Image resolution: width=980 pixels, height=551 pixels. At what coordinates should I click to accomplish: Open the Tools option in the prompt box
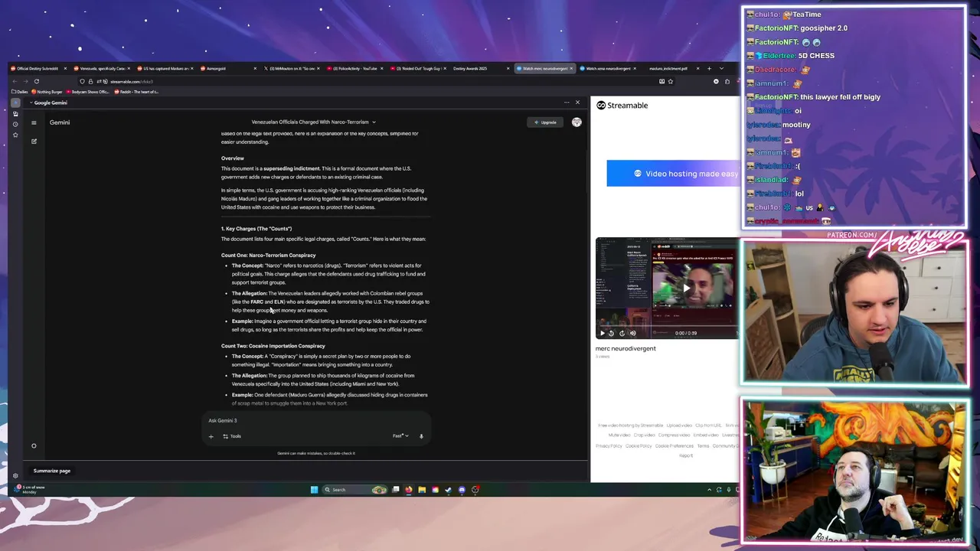click(232, 436)
